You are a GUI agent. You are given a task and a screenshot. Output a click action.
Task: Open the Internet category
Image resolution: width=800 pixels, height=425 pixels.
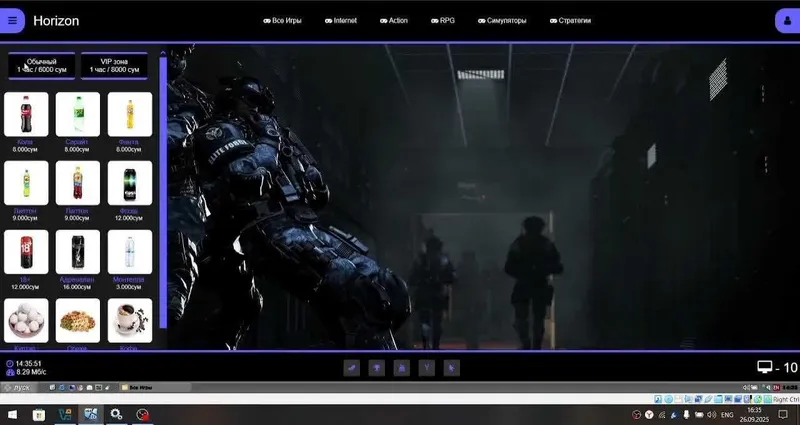pyautogui.click(x=341, y=21)
